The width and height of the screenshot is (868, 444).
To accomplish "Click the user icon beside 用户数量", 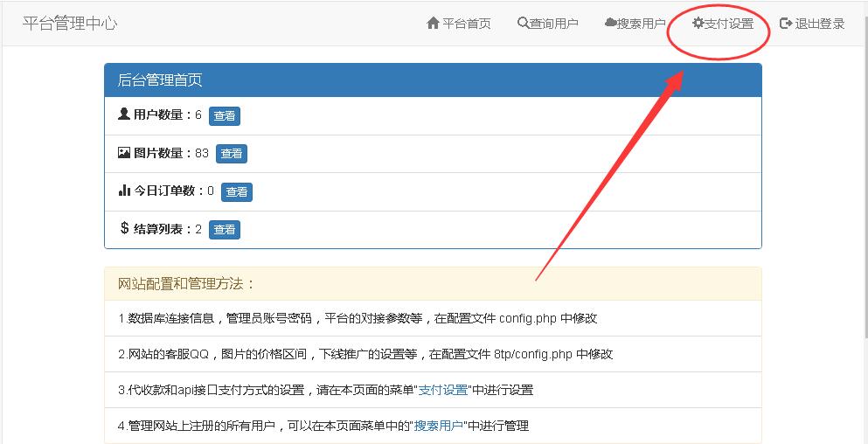I will 124,114.
